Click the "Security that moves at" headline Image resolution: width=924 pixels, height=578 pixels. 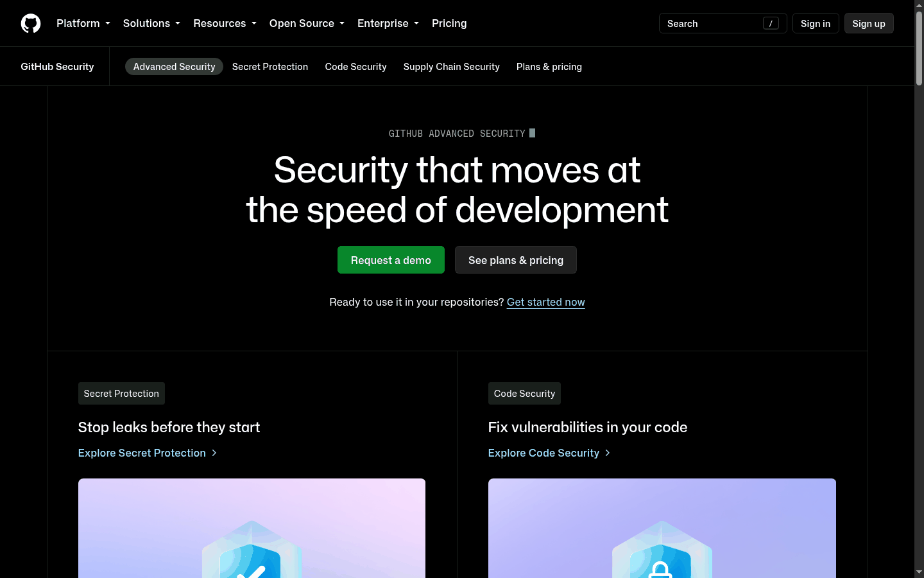click(x=457, y=170)
